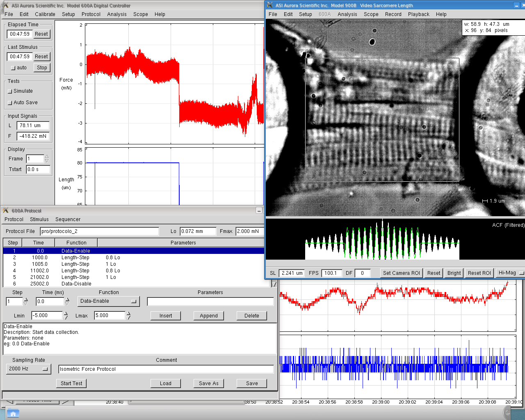The width and height of the screenshot is (525, 420).
Task: Minimize the 600A Protocol window
Action: [259, 210]
